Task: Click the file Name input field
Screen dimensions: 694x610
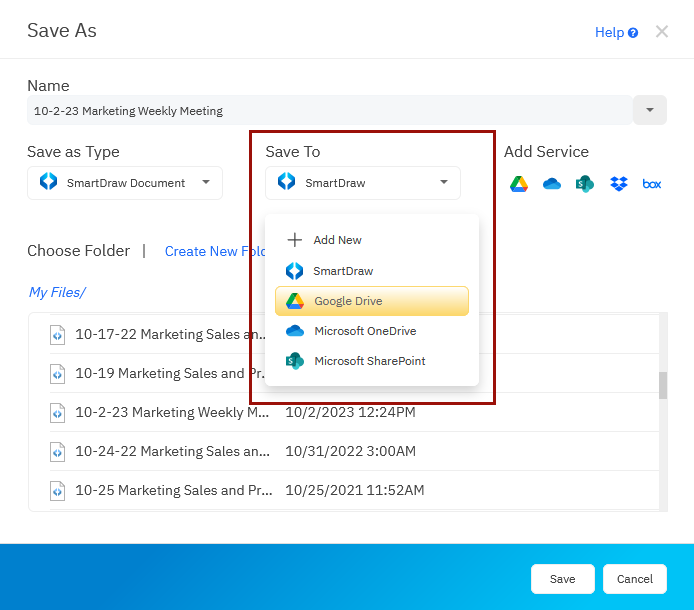Action: pyautogui.click(x=330, y=110)
